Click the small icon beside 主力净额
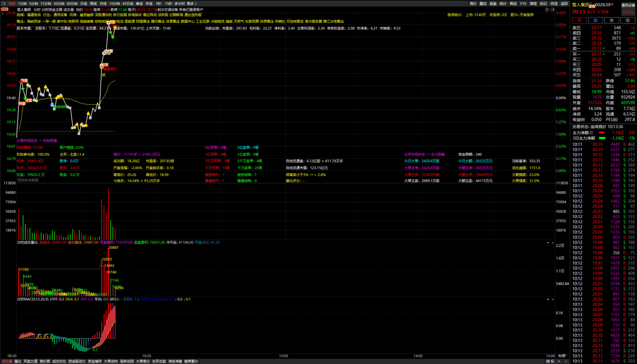The height and width of the screenshot is (364, 637). click(591, 133)
